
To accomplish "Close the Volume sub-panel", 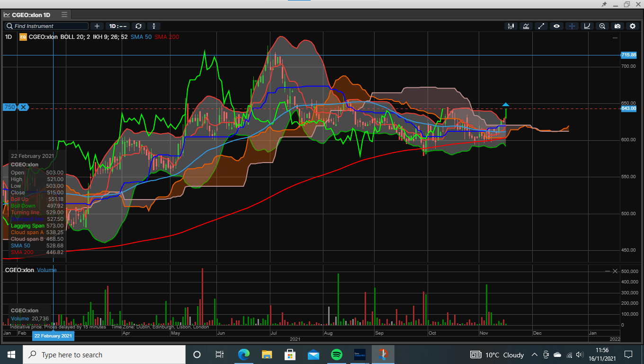I will (x=615, y=271).
